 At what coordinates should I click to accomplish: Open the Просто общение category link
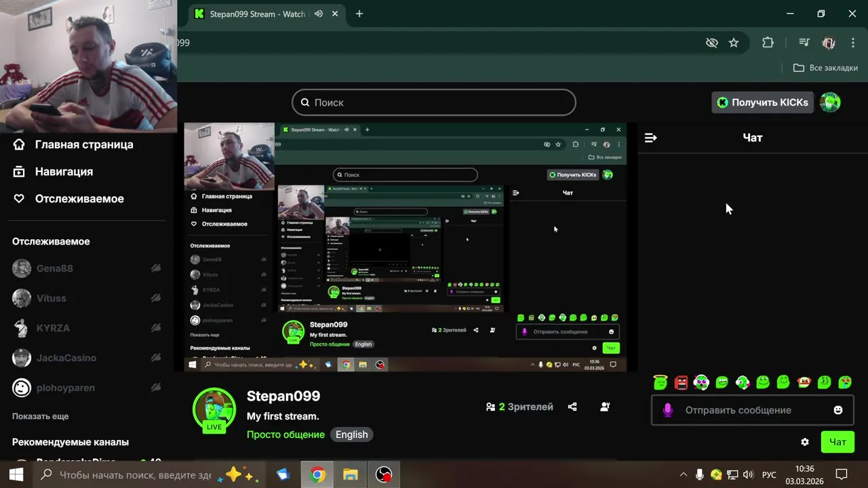coord(285,434)
